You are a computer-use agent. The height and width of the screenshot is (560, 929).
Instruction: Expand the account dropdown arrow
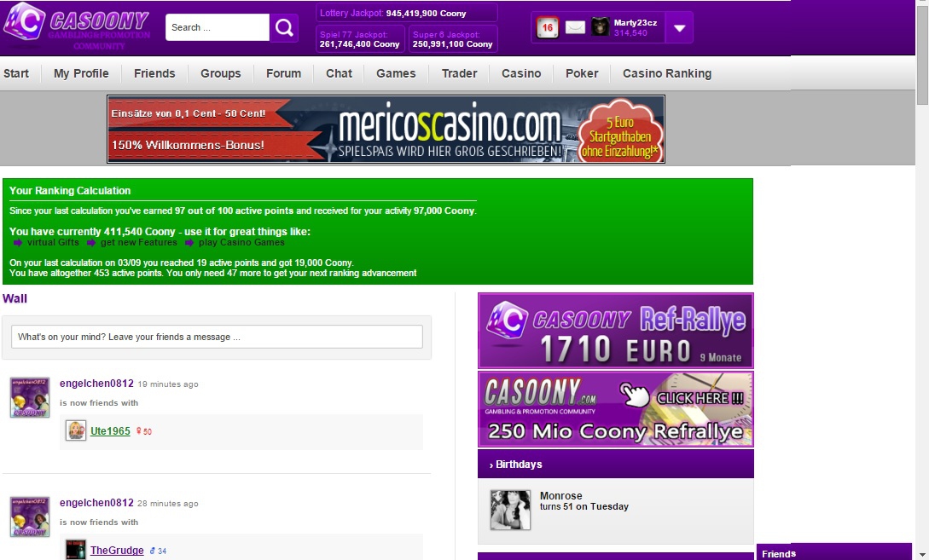coord(680,28)
